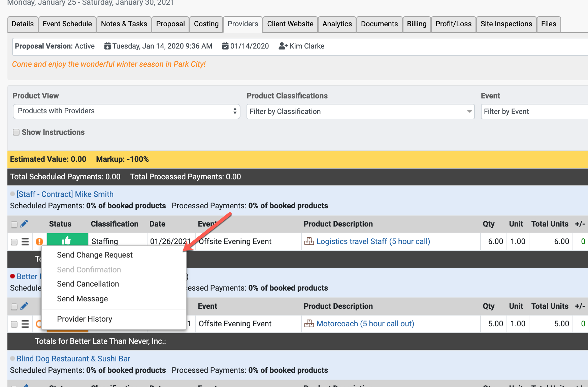The image size is (588, 387).
Task: Select the Motorcoach row checkbox
Action: 14,324
